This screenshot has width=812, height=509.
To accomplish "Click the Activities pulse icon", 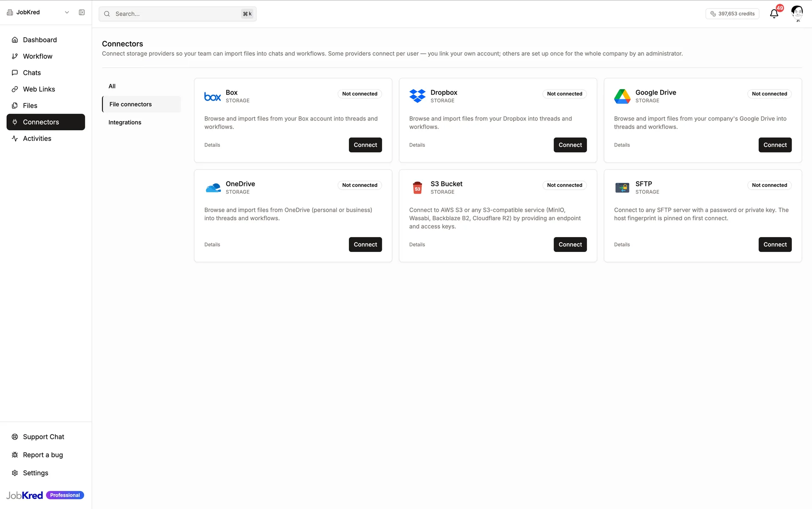I will pyautogui.click(x=15, y=139).
